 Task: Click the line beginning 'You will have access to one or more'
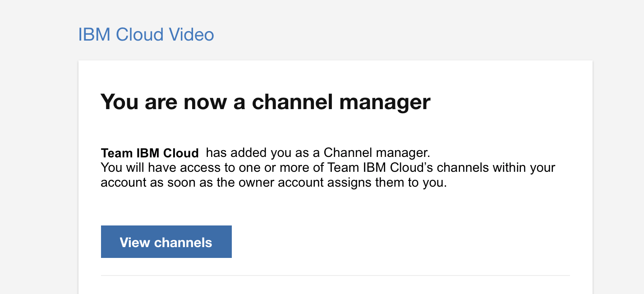click(x=328, y=168)
